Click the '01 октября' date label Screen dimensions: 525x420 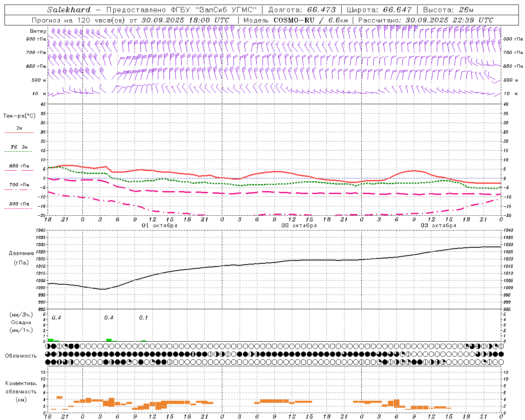[160, 226]
